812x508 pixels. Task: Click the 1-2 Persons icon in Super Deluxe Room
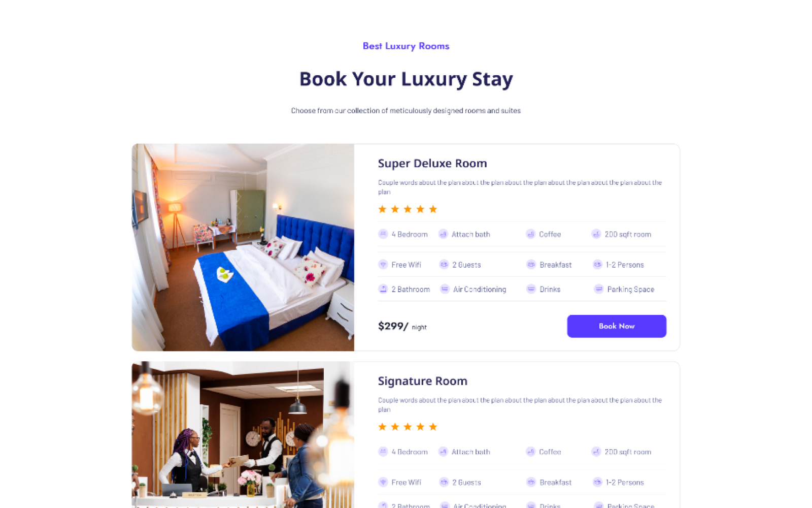click(598, 265)
